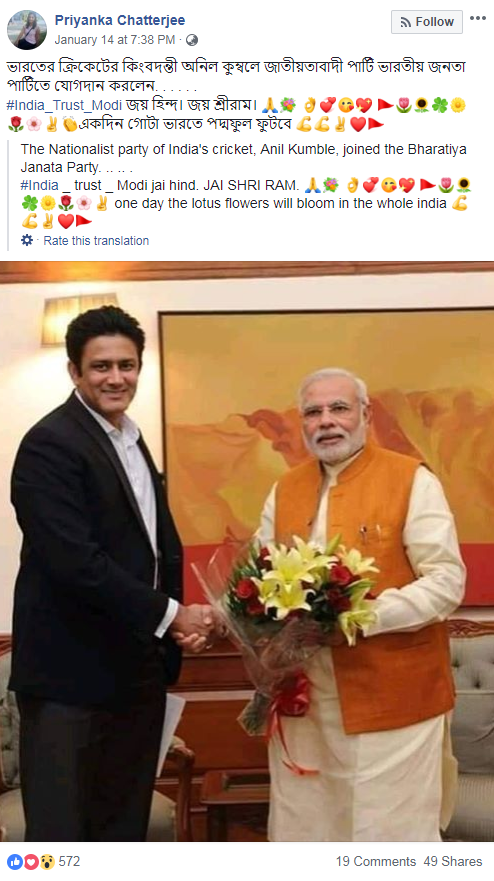This screenshot has height=881, width=494.
Task: Click the Priyanka Chatterjee name link
Action: (x=120, y=20)
